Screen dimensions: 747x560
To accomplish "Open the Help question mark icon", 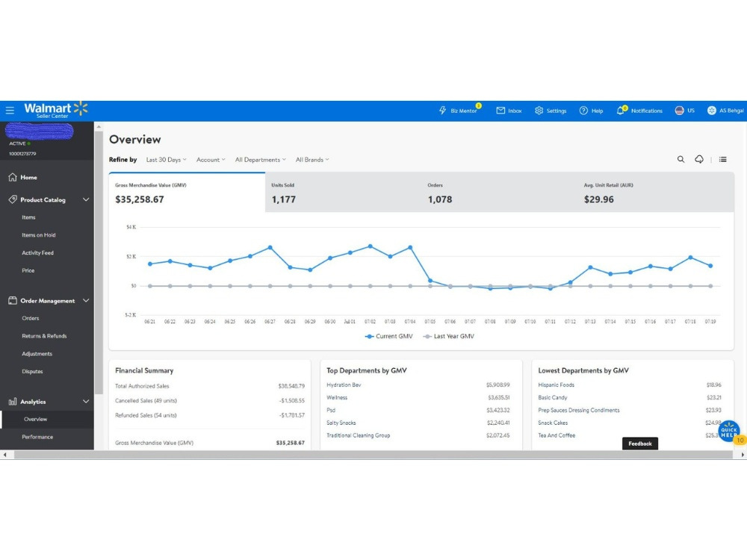I will coord(583,111).
